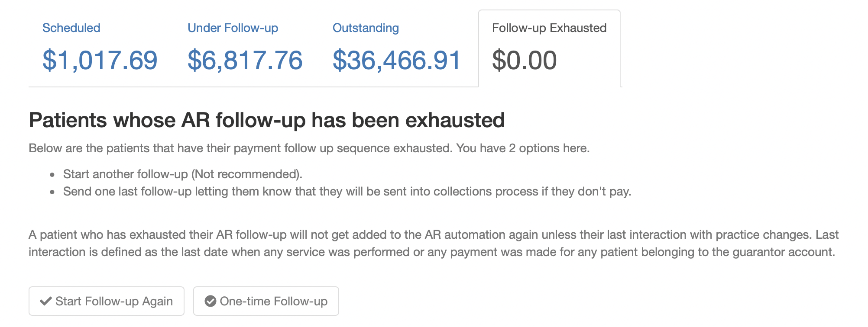Click the Under Follow-up label text

(x=233, y=28)
